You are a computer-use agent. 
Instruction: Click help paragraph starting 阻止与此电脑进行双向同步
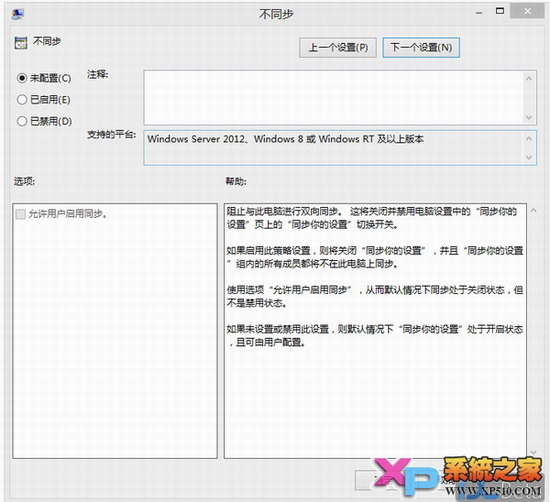coord(371,218)
